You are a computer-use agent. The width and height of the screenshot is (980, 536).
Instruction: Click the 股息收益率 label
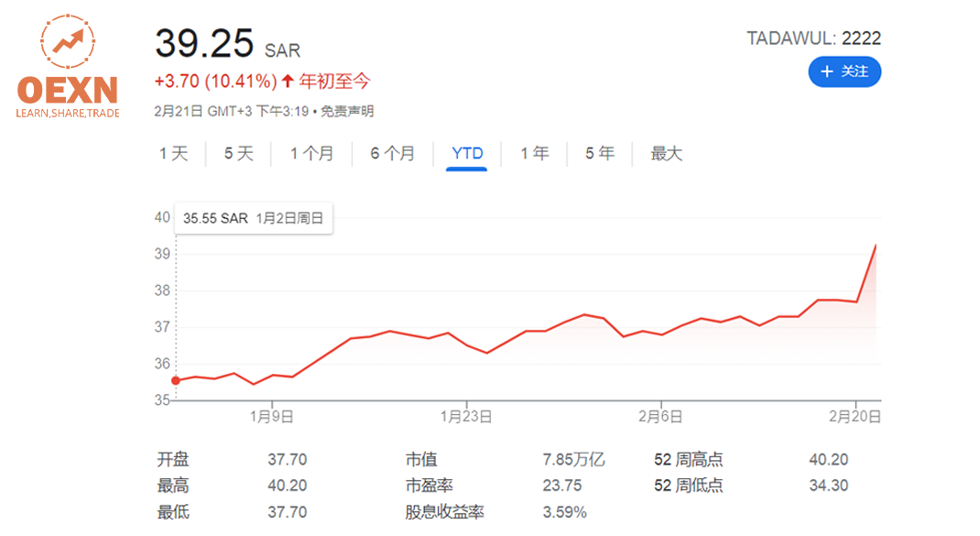point(444,512)
